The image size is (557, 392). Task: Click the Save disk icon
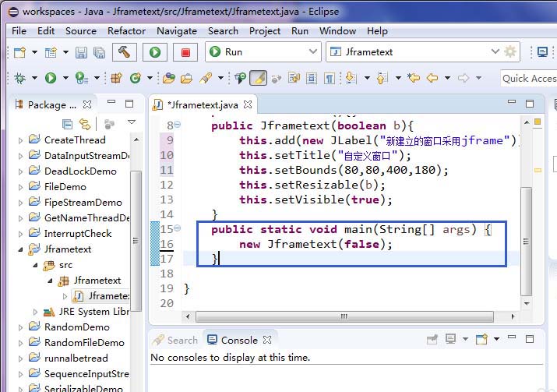pos(82,52)
